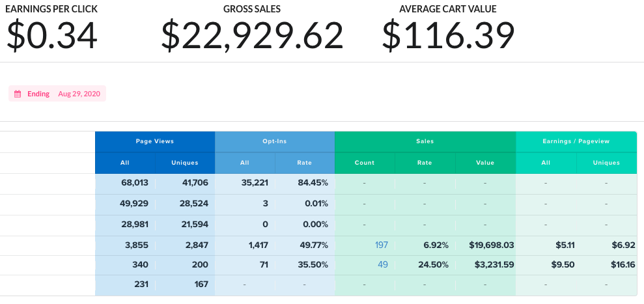Sort by Uniques column under Earnings / Pageview
This screenshot has width=644, height=304.
(606, 163)
